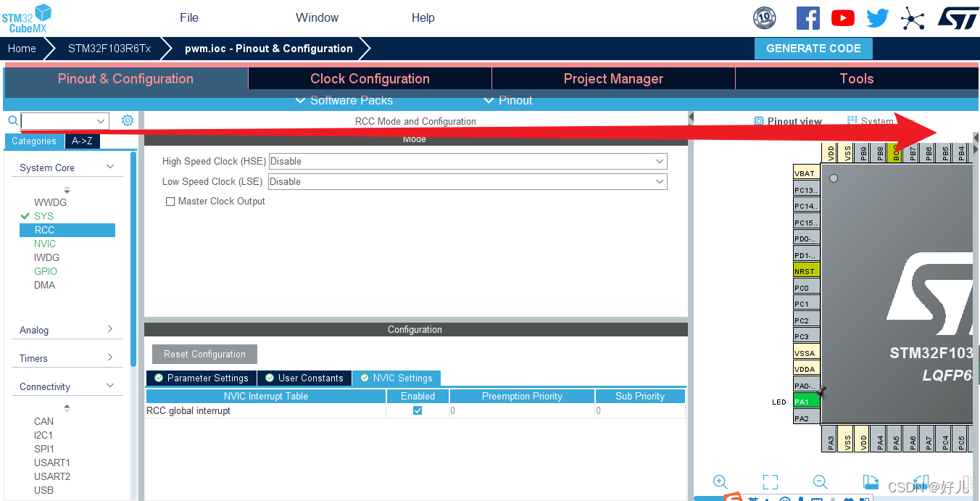The image size is (980, 501).
Task: Open the peripheral search combo box
Action: click(65, 121)
